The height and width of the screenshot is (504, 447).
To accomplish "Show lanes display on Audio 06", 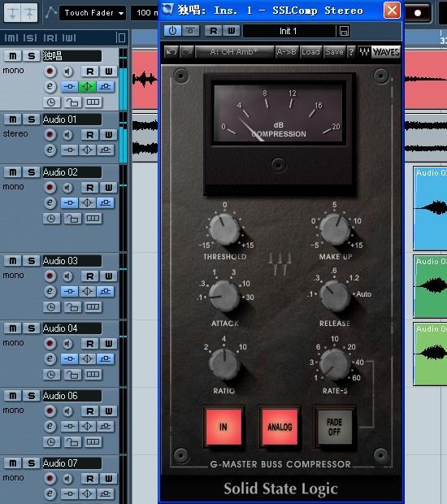I will pos(93,441).
